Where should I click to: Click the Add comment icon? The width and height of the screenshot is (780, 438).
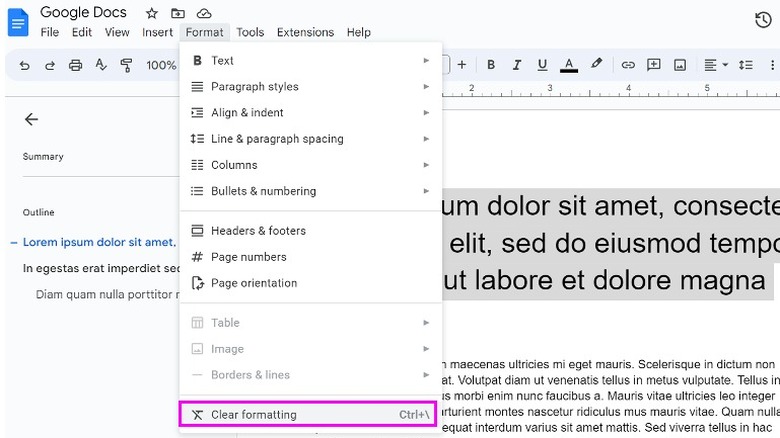tap(654, 65)
